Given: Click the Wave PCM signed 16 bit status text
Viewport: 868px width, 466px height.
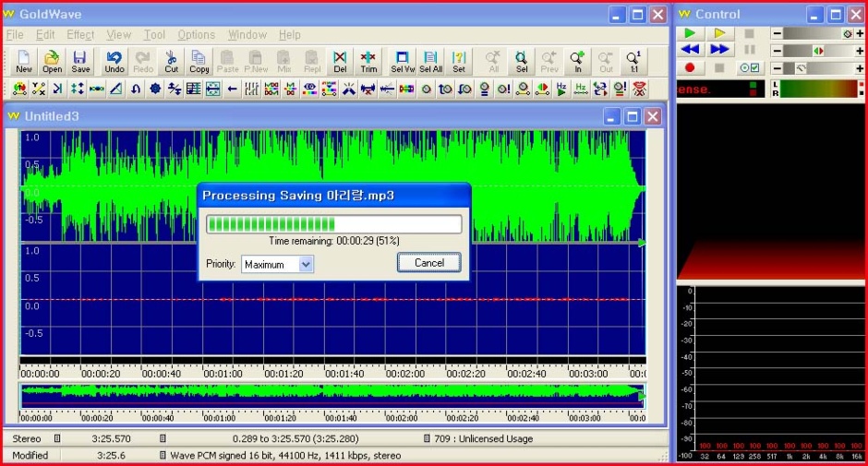Looking at the screenshot, I should pyautogui.click(x=285, y=456).
